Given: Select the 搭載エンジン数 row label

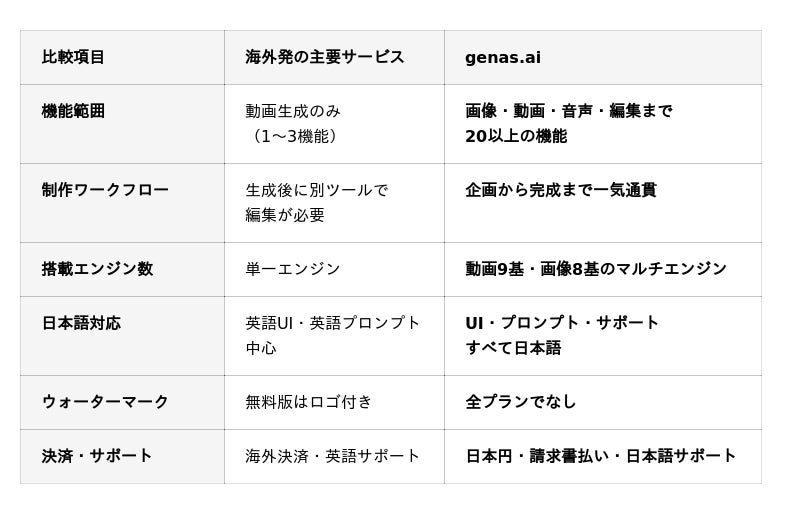Looking at the screenshot, I should point(97,269).
